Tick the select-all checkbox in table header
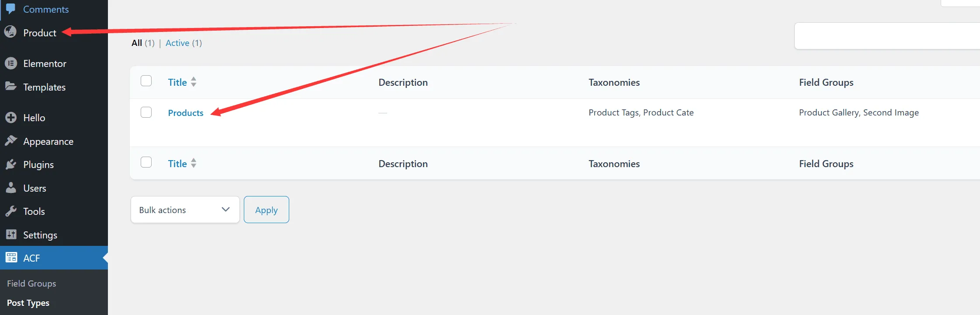The width and height of the screenshot is (980, 315). (x=146, y=81)
